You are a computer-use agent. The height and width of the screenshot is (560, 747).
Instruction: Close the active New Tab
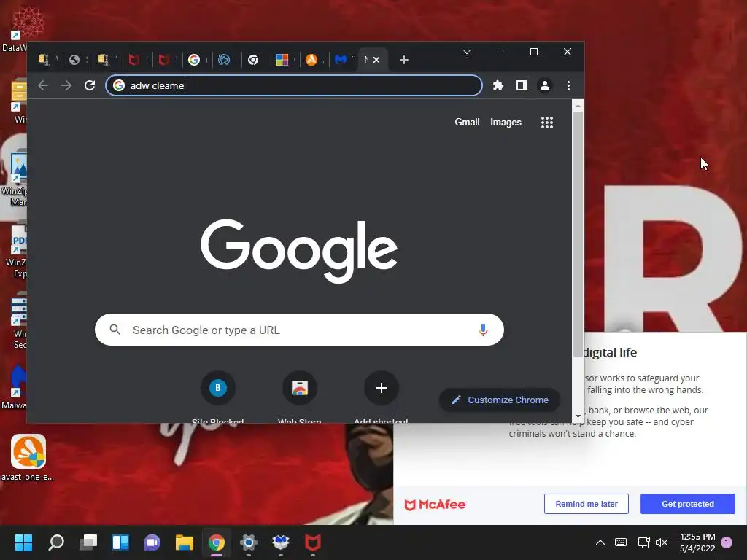click(x=376, y=60)
